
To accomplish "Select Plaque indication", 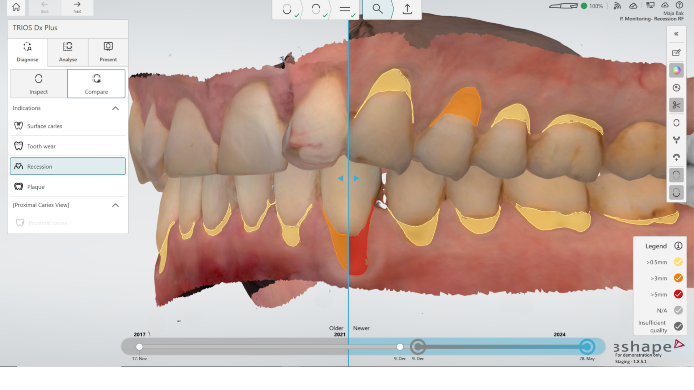I will [x=68, y=186].
